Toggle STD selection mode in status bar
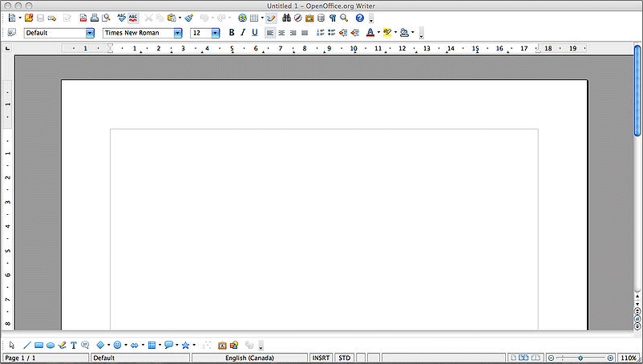 345,358
